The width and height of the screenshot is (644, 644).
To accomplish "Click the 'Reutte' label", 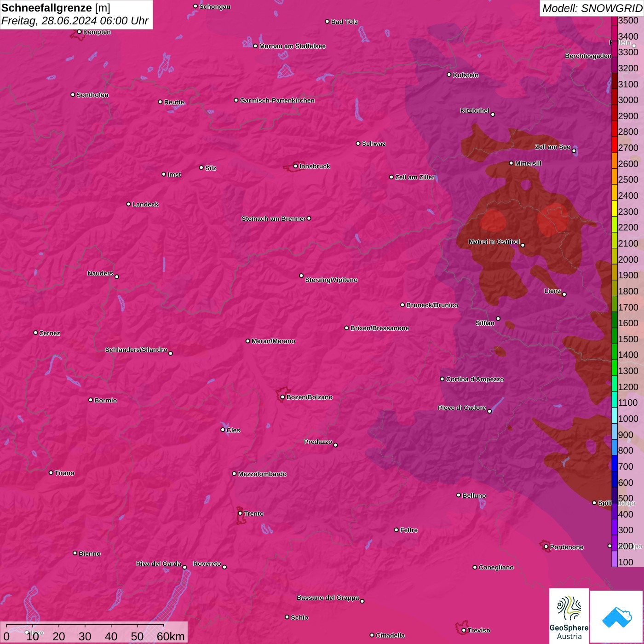I will pos(174,102).
